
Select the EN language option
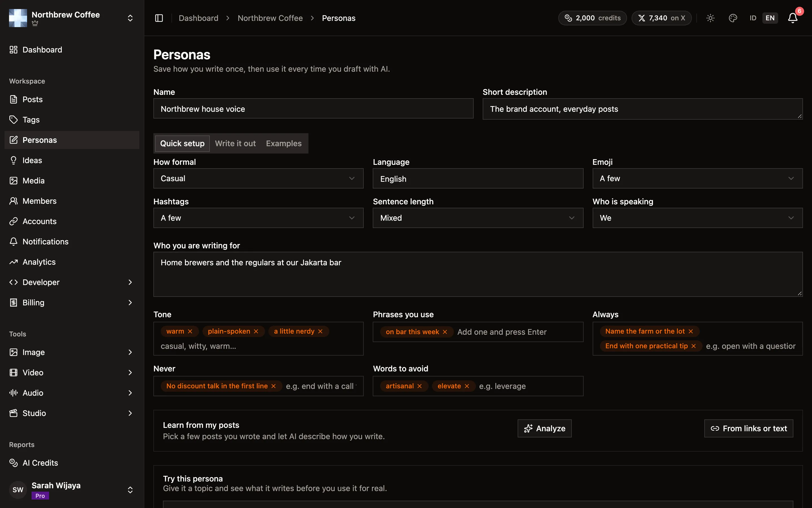click(x=770, y=18)
